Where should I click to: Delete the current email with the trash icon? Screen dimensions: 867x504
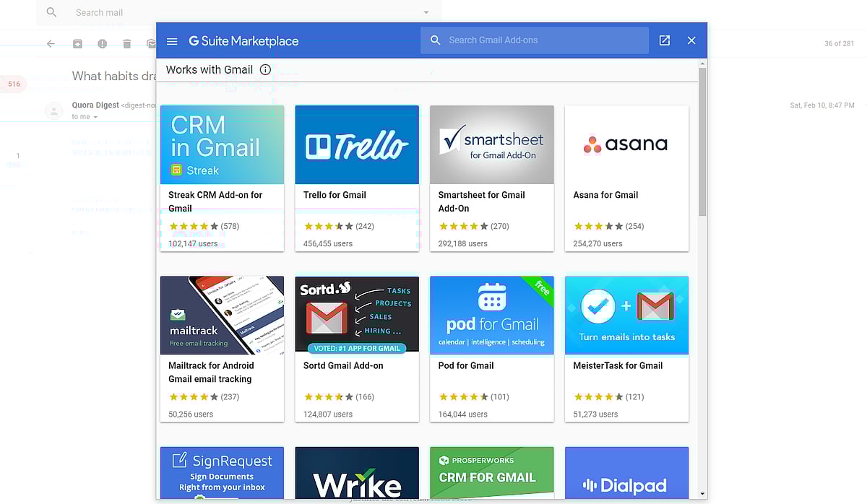pos(126,43)
